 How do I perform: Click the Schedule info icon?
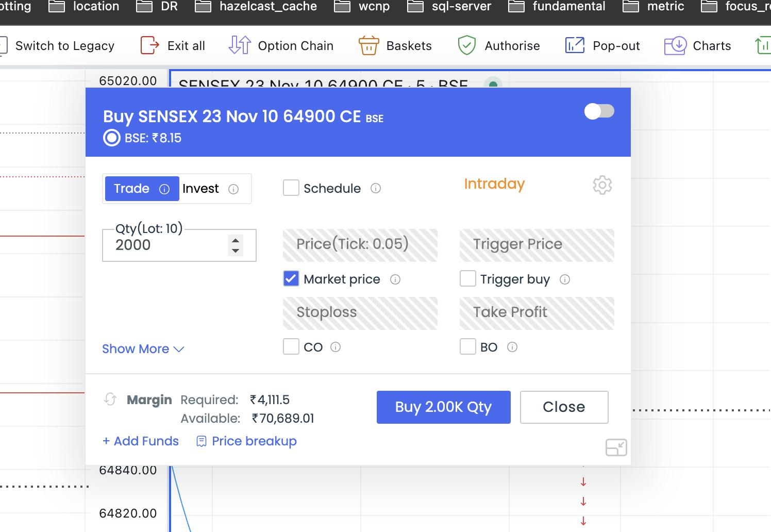click(376, 188)
